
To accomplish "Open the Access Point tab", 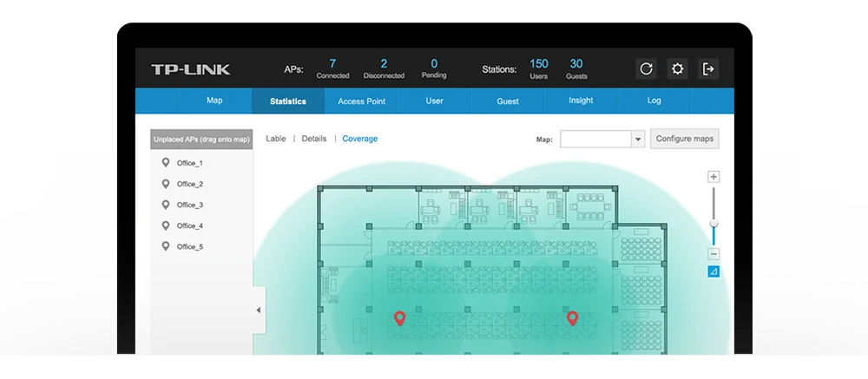I will [361, 101].
